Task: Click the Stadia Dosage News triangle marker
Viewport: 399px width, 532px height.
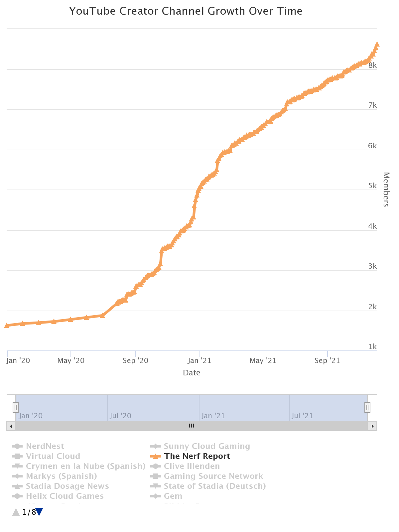Action: tap(17, 486)
